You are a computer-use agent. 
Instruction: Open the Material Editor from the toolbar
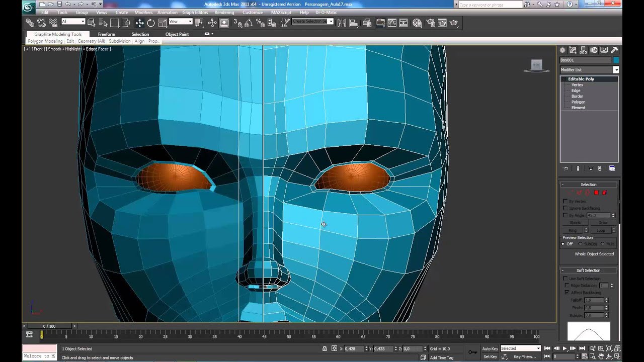(417, 23)
